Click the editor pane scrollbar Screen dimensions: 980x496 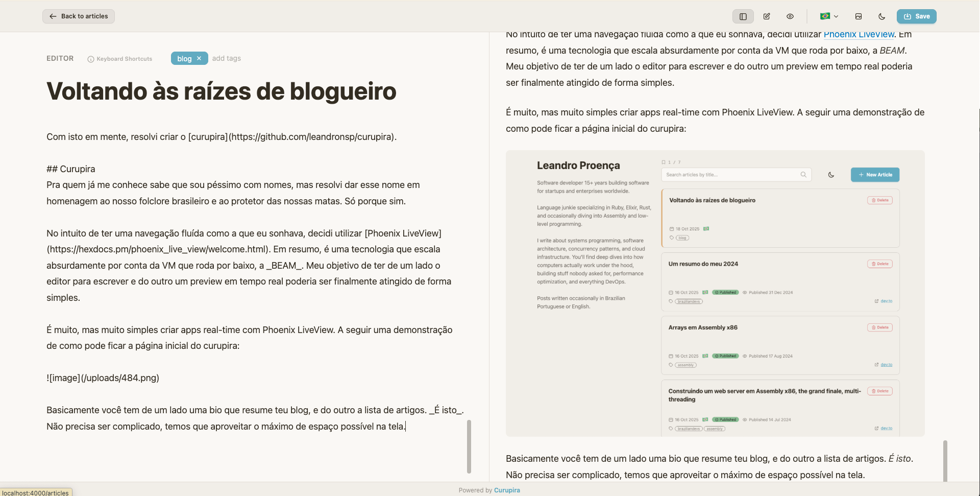point(469,446)
